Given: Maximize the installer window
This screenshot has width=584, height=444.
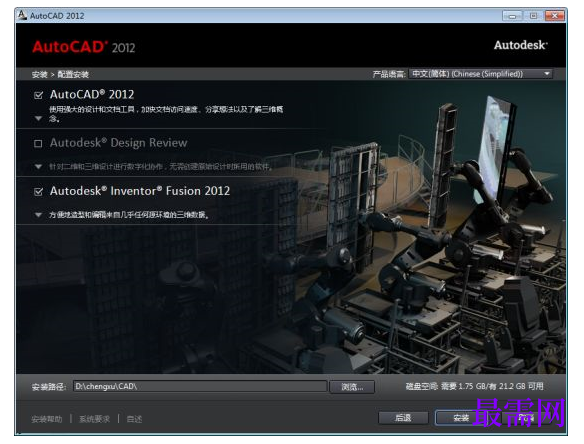Looking at the screenshot, I should [533, 16].
